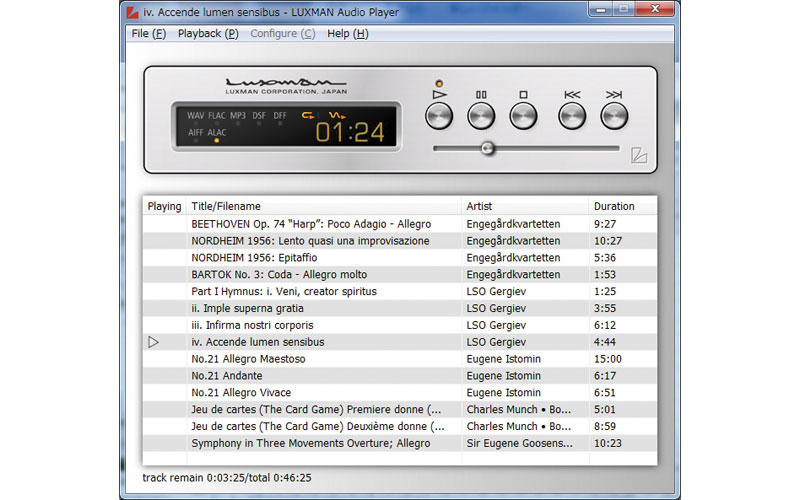Select Jeu de cartes Deuxième donne track
800x500 pixels.
(400, 426)
